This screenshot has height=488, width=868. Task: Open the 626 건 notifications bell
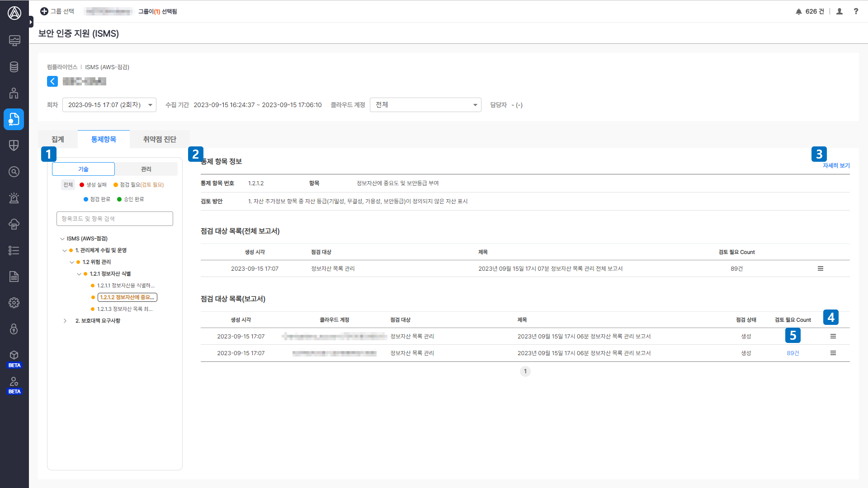[810, 11]
